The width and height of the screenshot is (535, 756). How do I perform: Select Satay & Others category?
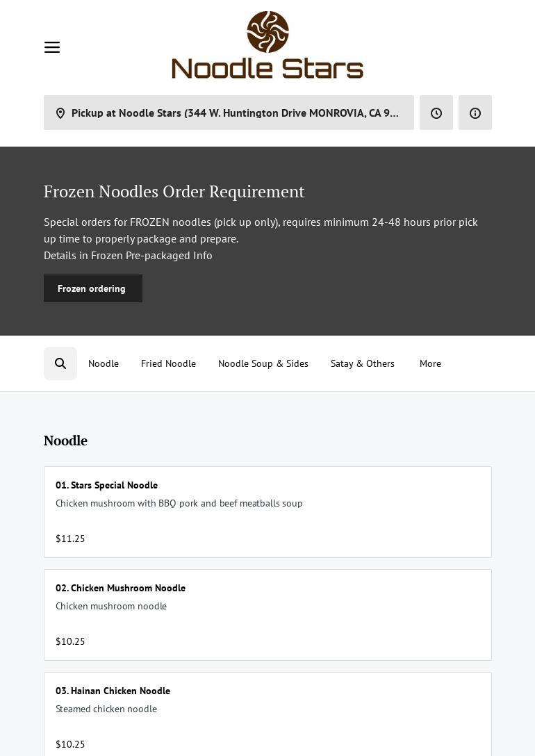pos(363,363)
